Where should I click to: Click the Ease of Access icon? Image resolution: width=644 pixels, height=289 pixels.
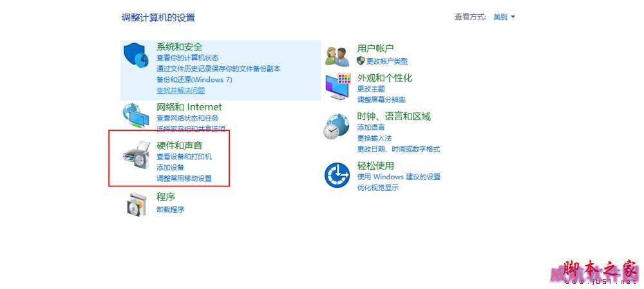[337, 175]
